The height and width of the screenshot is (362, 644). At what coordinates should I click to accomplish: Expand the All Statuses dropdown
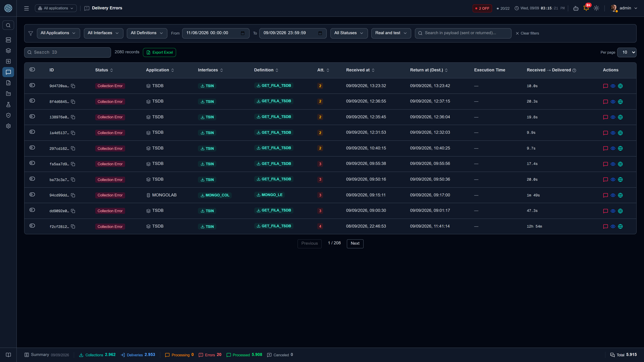(349, 33)
